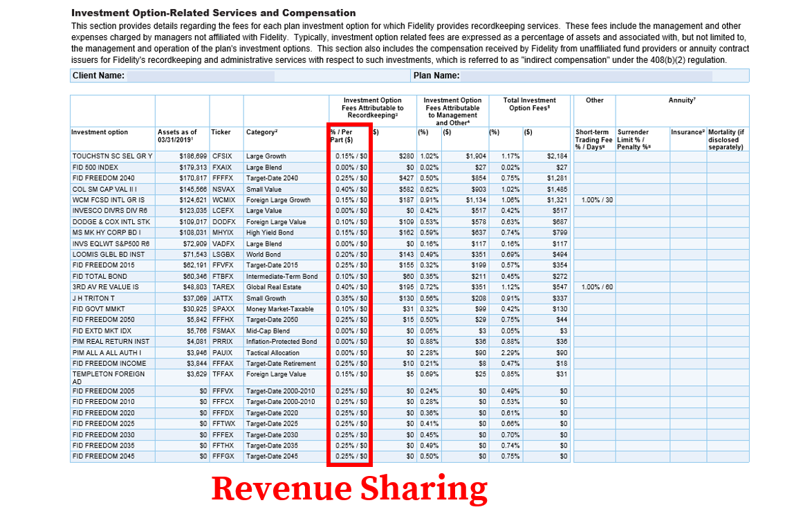The image size is (812, 514).
Task: Select the Short-term Trading Fee header
Action: click(593, 138)
